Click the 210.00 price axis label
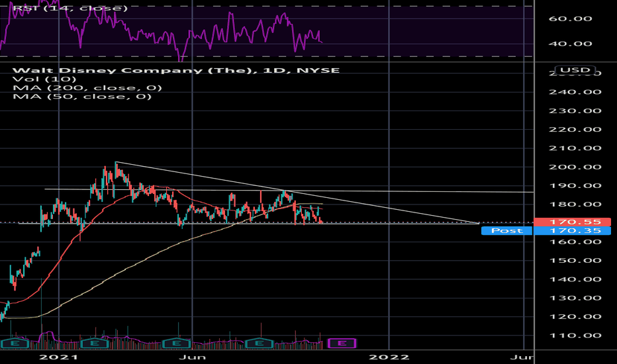Screen dimensions: 617x364 tap(575, 148)
